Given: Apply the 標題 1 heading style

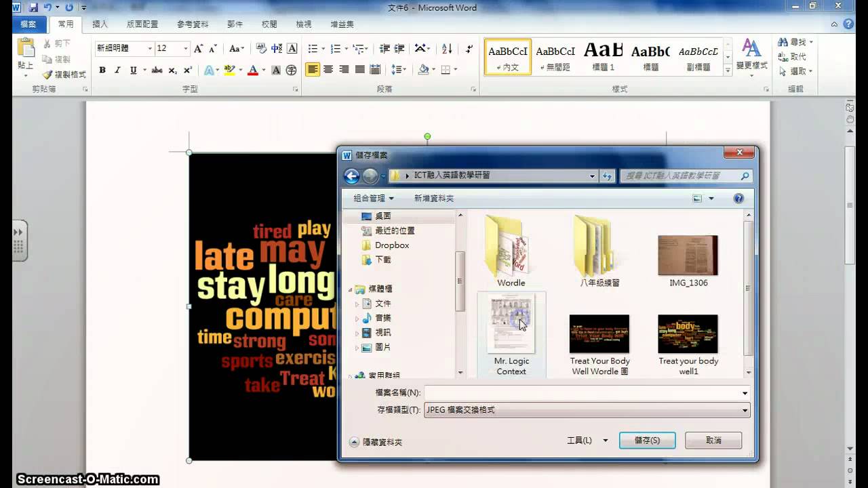Looking at the screenshot, I should tap(603, 57).
